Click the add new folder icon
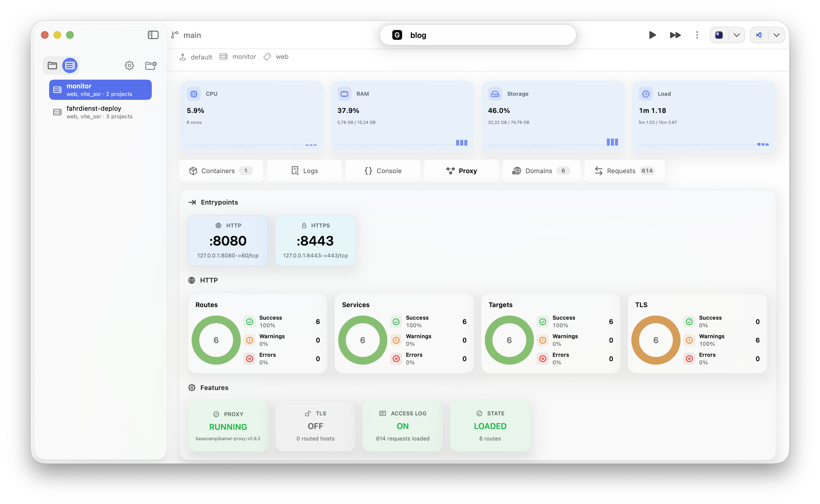820x504 pixels. click(x=151, y=65)
